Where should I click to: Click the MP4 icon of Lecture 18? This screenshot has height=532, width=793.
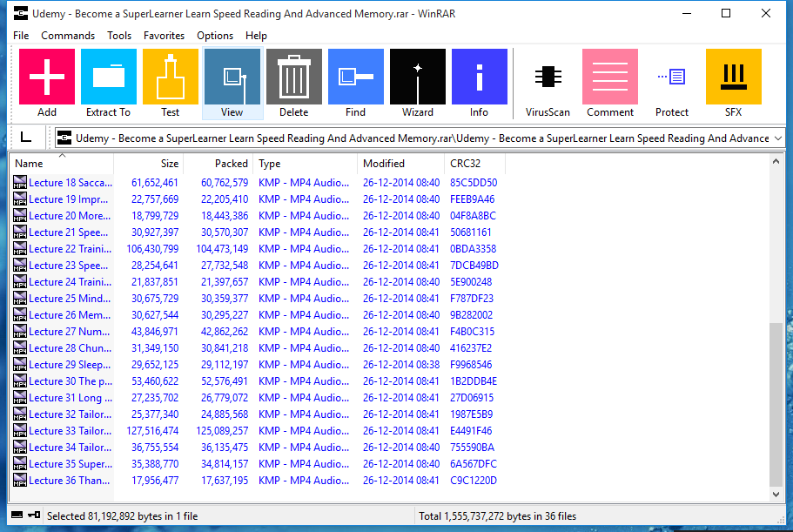(20, 182)
